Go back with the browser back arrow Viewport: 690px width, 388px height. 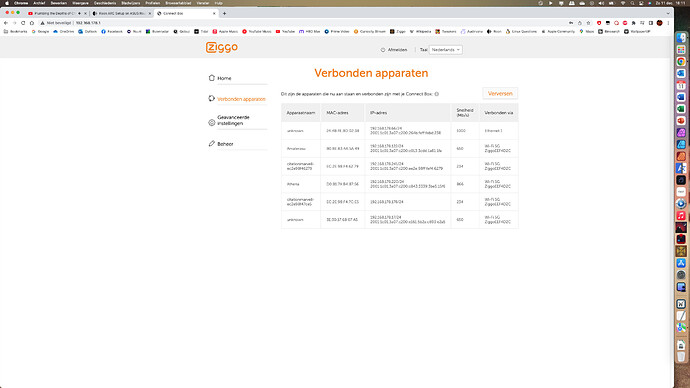(x=6, y=23)
